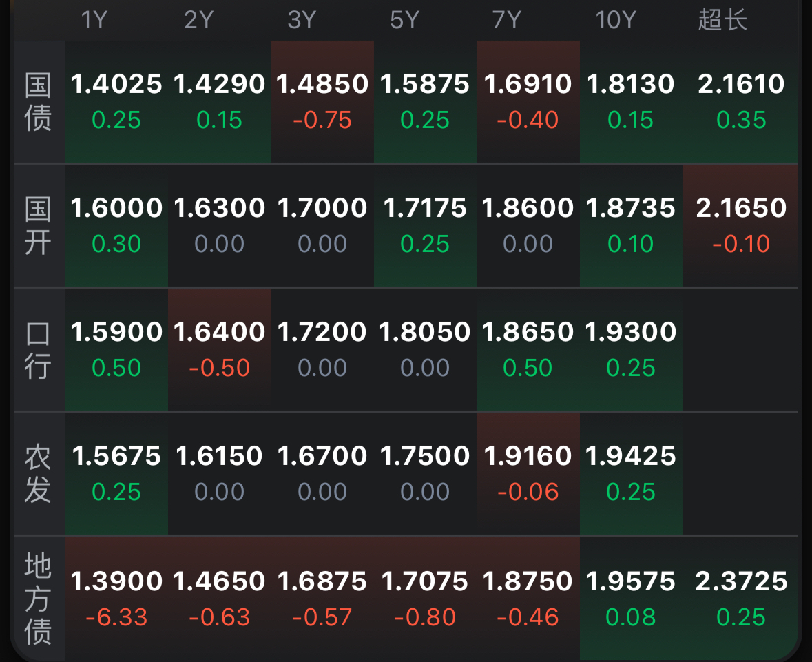Open the 国开 1Y cell 1.6000

(116, 225)
